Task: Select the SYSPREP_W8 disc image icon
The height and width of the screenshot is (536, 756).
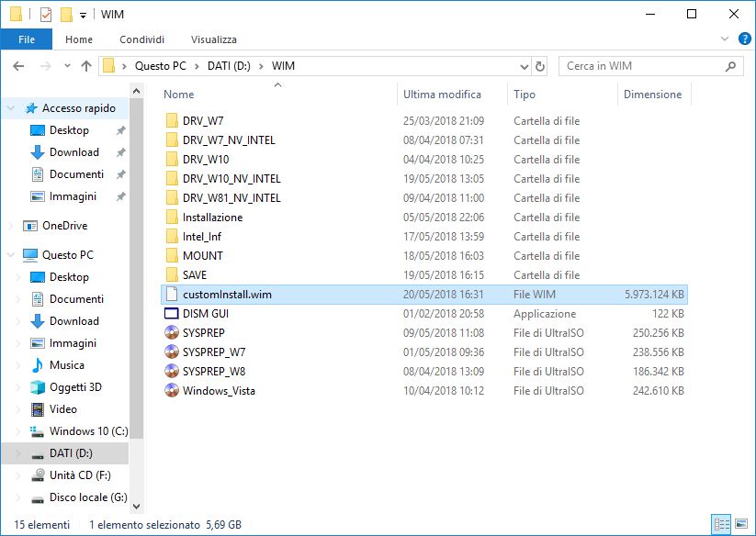Action: pyautogui.click(x=172, y=372)
